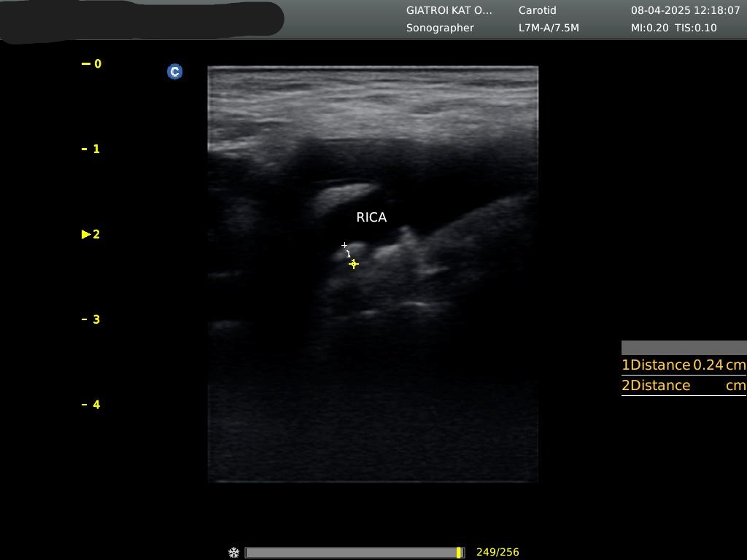
Task: Click the middle of the cine loop bar
Action: click(354, 553)
